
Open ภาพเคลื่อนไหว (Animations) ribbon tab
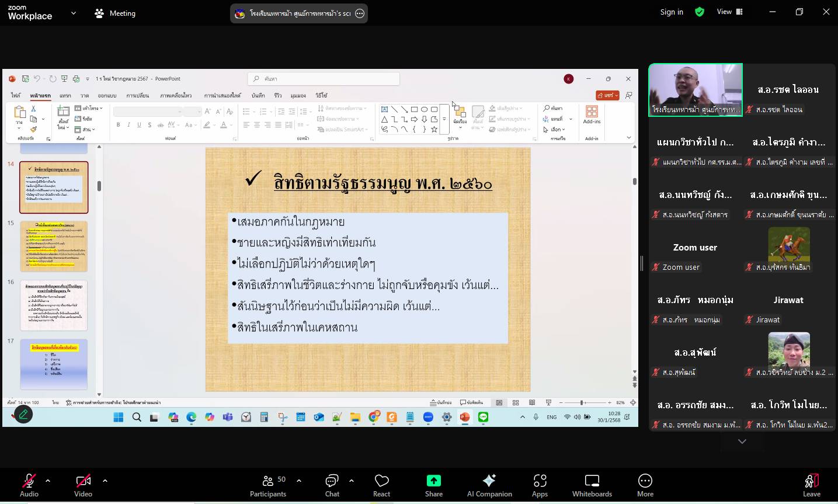176,95
